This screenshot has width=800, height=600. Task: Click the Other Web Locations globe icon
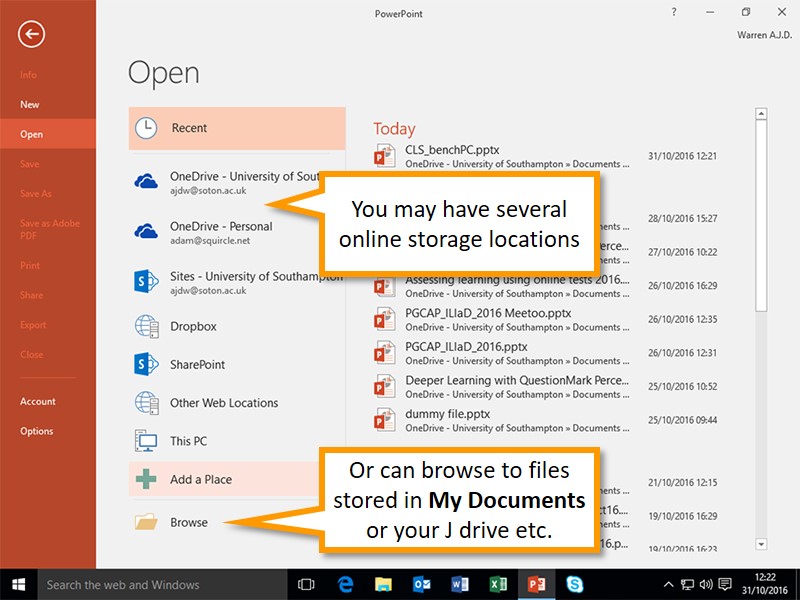tap(147, 403)
